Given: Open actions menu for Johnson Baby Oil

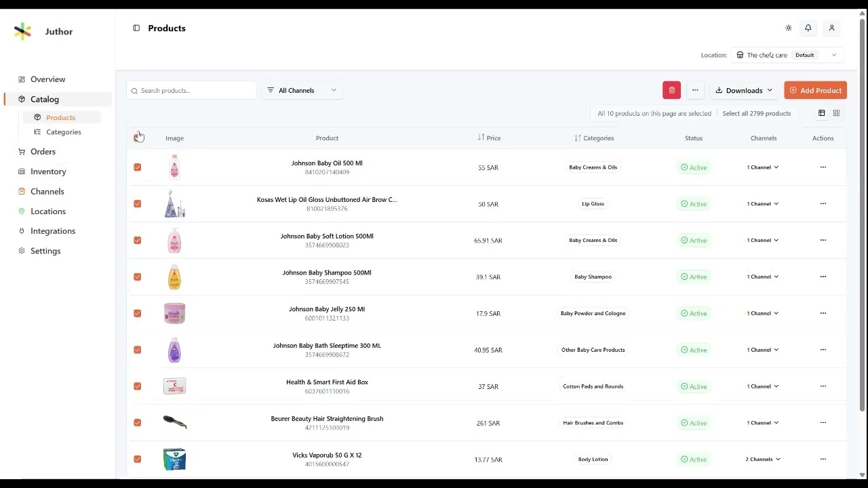Looking at the screenshot, I should pos(823,167).
